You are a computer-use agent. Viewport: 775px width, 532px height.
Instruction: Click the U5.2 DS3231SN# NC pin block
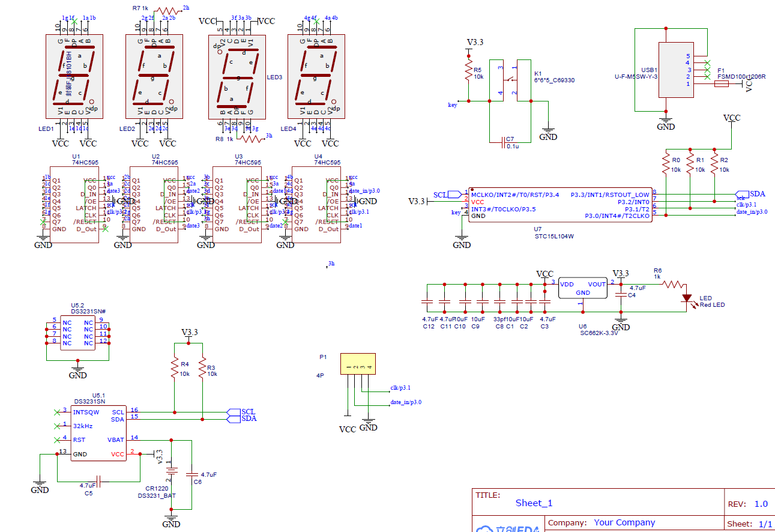[x=78, y=332]
